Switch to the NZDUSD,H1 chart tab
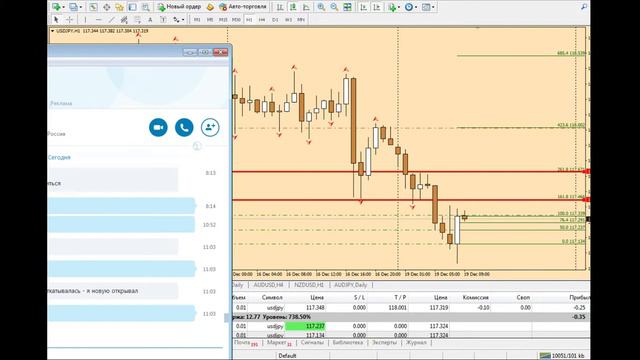The width and height of the screenshot is (640, 360). (309, 285)
